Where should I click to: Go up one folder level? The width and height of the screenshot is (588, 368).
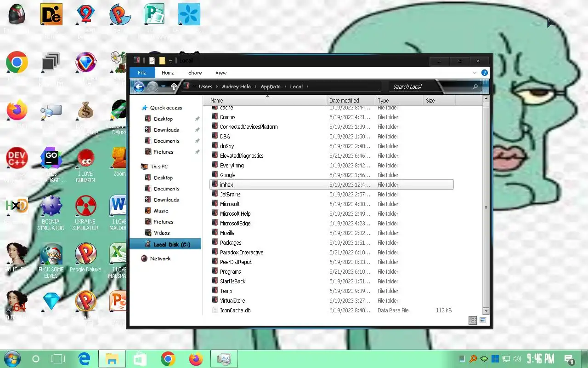(174, 86)
